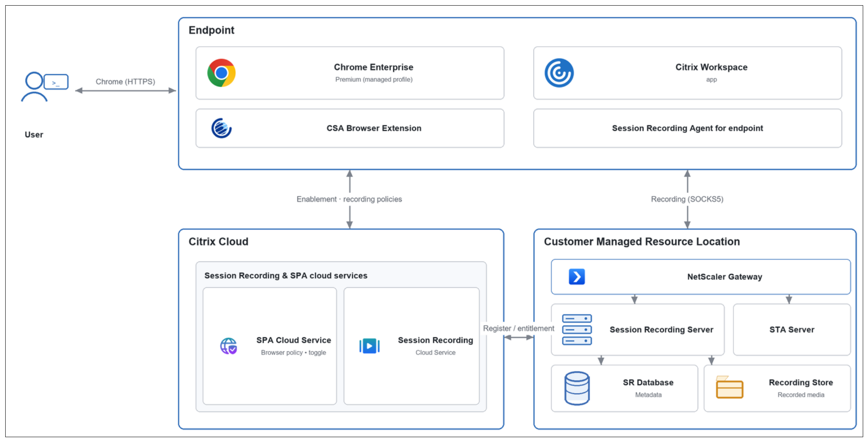Select the CSA Browser Extension label

tap(374, 128)
